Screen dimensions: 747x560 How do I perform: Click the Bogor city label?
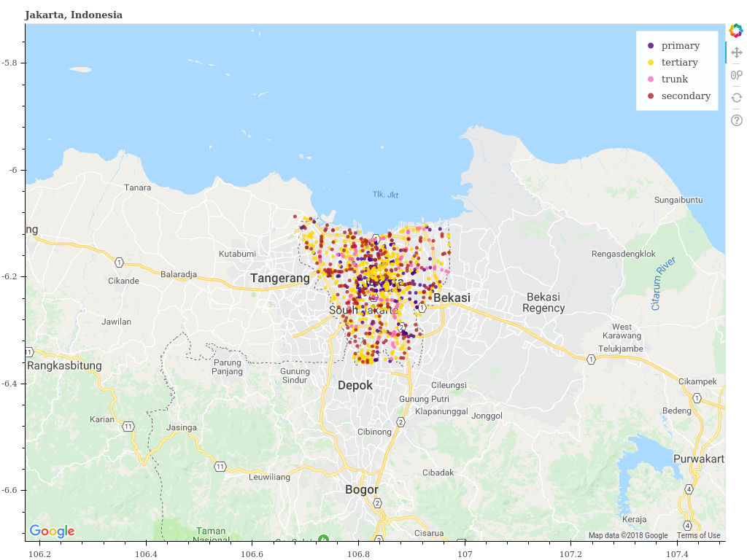pos(362,490)
